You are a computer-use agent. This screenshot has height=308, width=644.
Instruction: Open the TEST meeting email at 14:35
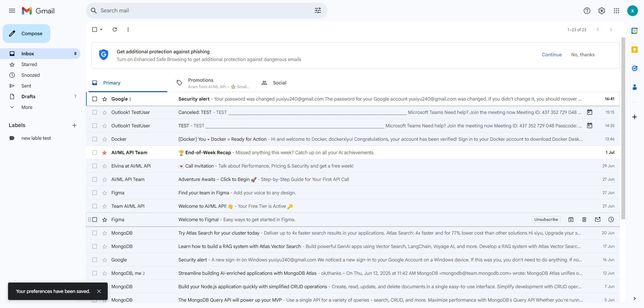click(x=353, y=126)
